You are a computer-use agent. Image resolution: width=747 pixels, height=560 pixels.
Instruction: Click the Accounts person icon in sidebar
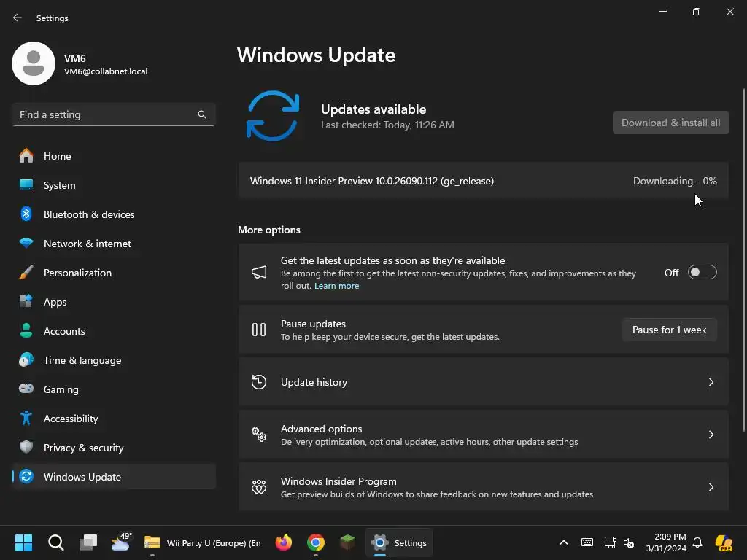(26, 330)
